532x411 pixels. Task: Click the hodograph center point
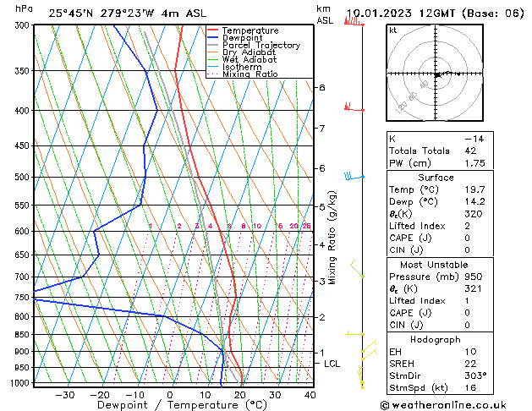[436, 74]
